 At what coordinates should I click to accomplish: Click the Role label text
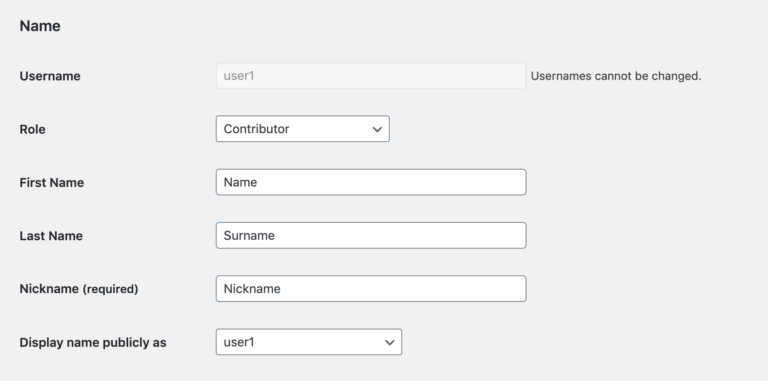pyautogui.click(x=32, y=129)
